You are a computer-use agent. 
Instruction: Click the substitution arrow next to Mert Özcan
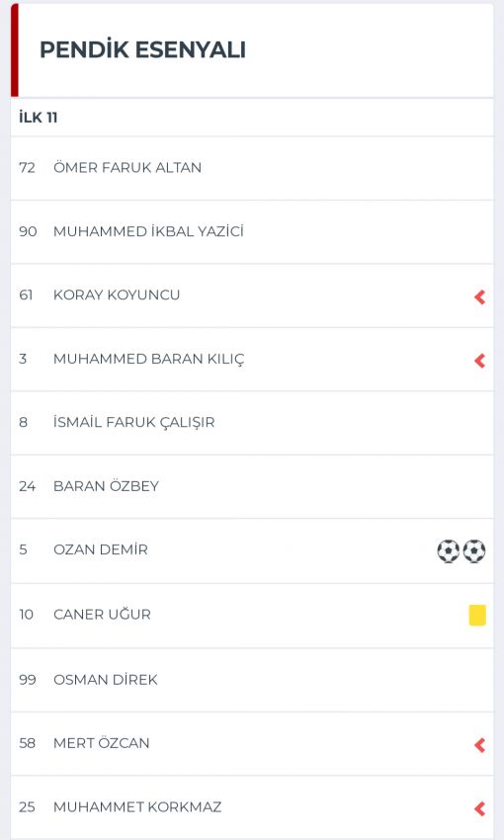pos(480,745)
